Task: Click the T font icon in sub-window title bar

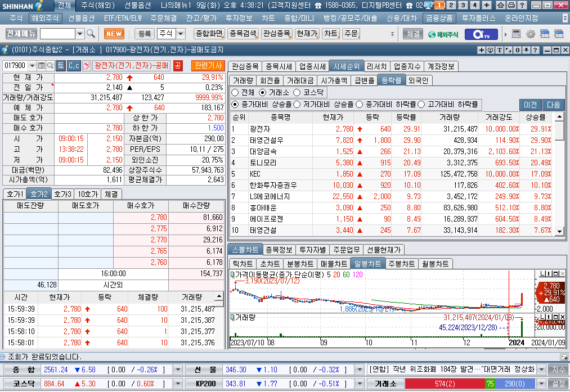Action: pyautogui.click(x=500, y=49)
